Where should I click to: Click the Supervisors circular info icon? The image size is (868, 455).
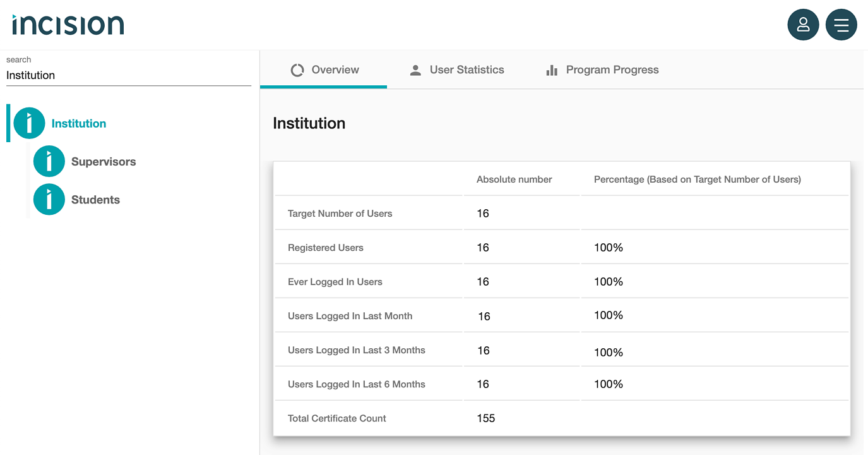click(x=49, y=161)
